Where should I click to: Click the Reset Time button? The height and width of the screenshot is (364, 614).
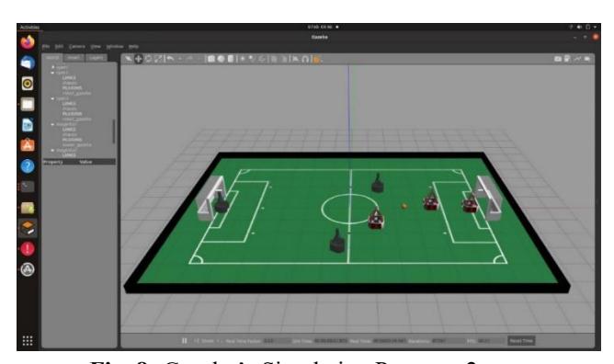(x=521, y=341)
